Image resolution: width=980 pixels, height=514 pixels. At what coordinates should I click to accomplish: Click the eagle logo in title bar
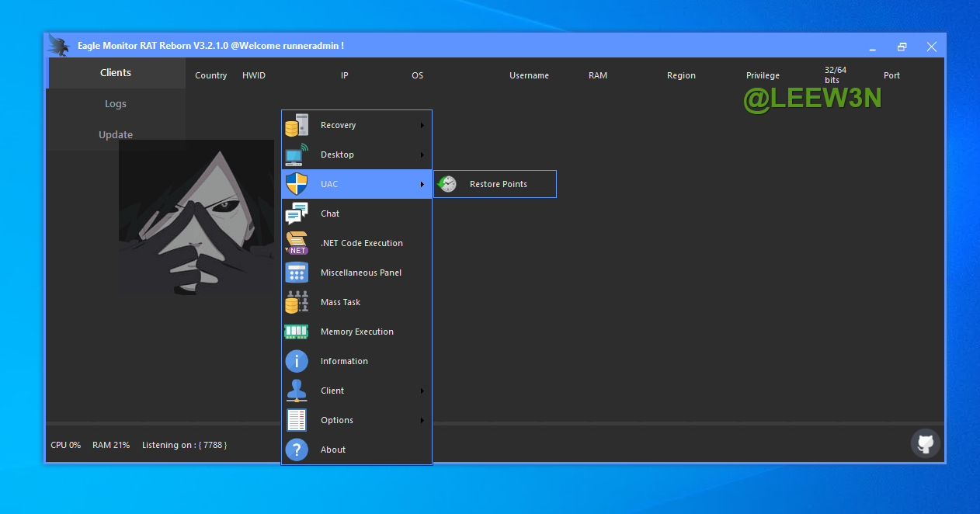click(59, 46)
